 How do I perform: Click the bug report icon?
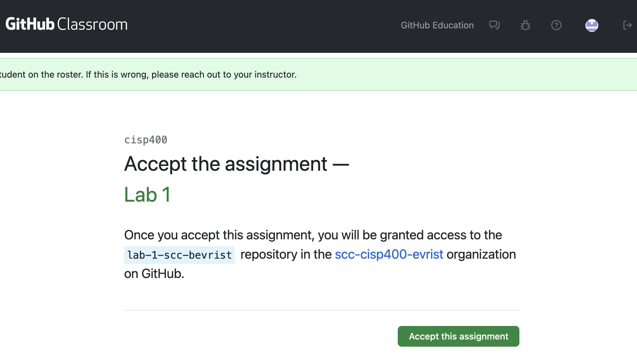525,25
